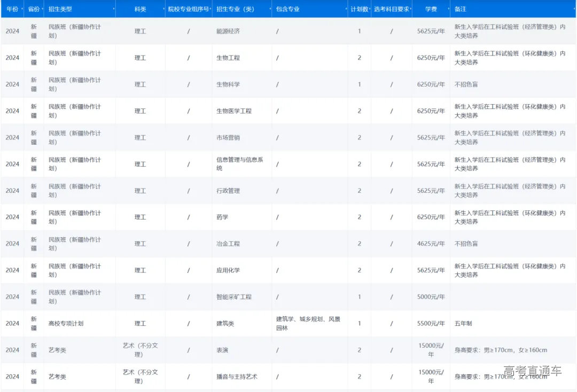Click the 选考科目要求 column header
Screen dimensions: 577x392
click(391, 10)
